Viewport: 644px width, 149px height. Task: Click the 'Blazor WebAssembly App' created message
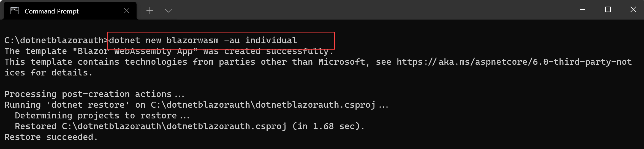click(x=169, y=51)
